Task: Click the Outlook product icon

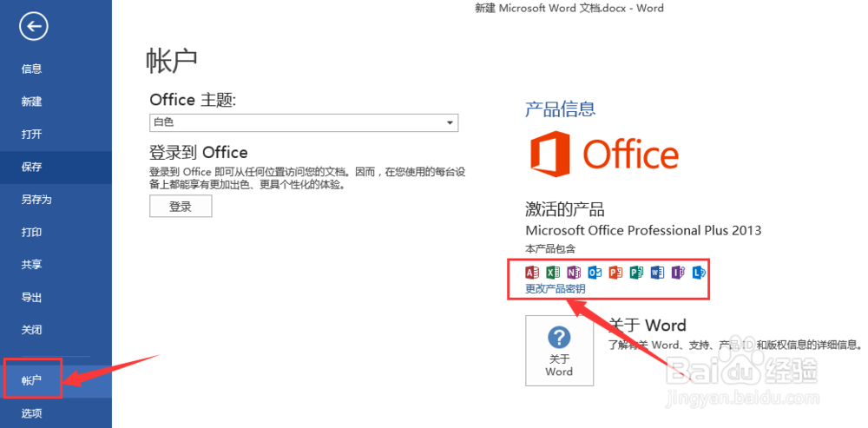Action: [x=595, y=273]
